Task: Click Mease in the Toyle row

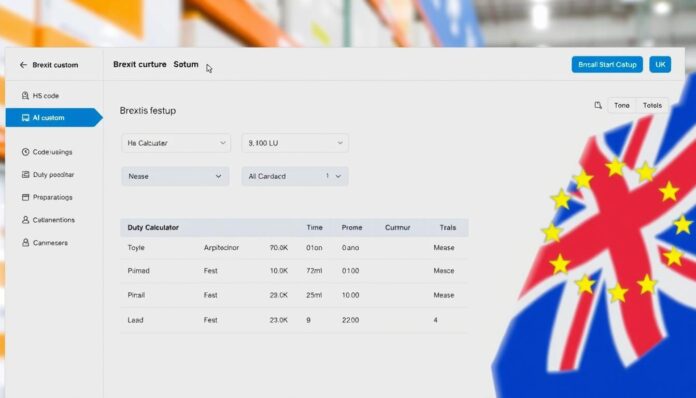Action: click(x=443, y=248)
